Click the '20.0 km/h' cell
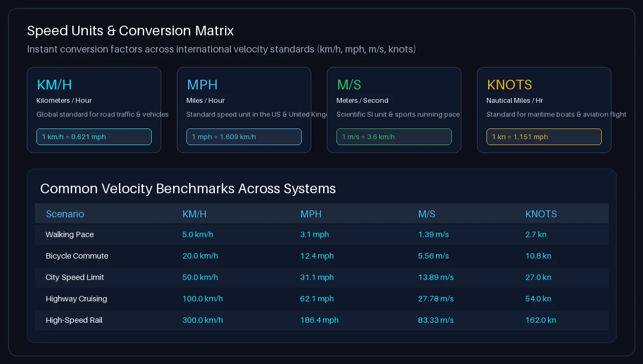This screenshot has height=364, width=643. point(200,256)
